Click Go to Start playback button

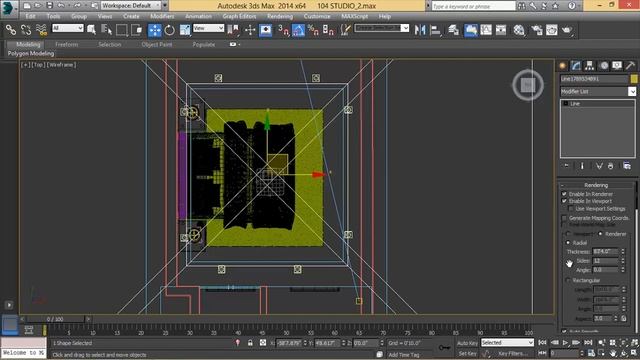(542, 343)
